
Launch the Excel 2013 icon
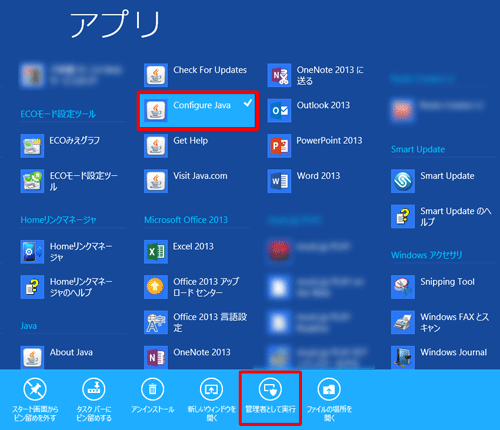tap(156, 252)
